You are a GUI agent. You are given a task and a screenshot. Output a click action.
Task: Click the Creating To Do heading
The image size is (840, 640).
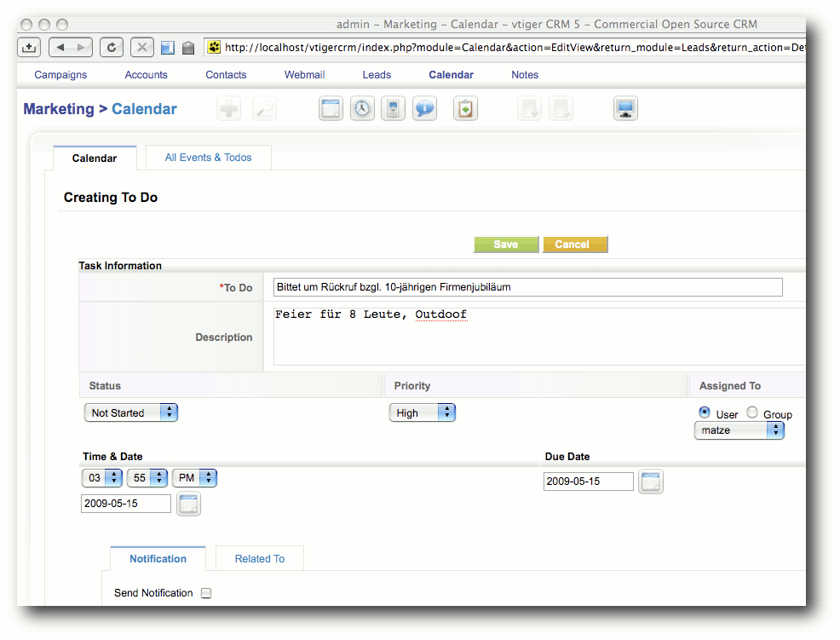[111, 197]
